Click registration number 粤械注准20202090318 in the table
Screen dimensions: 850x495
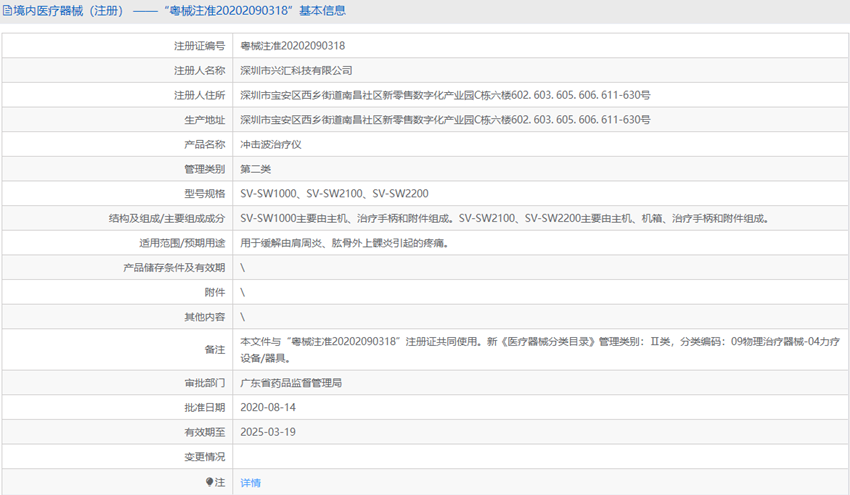point(293,46)
